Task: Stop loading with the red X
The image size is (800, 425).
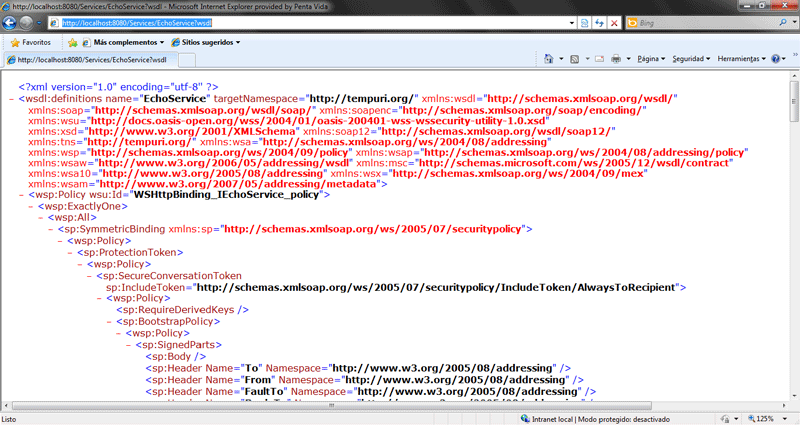Action: [x=614, y=23]
